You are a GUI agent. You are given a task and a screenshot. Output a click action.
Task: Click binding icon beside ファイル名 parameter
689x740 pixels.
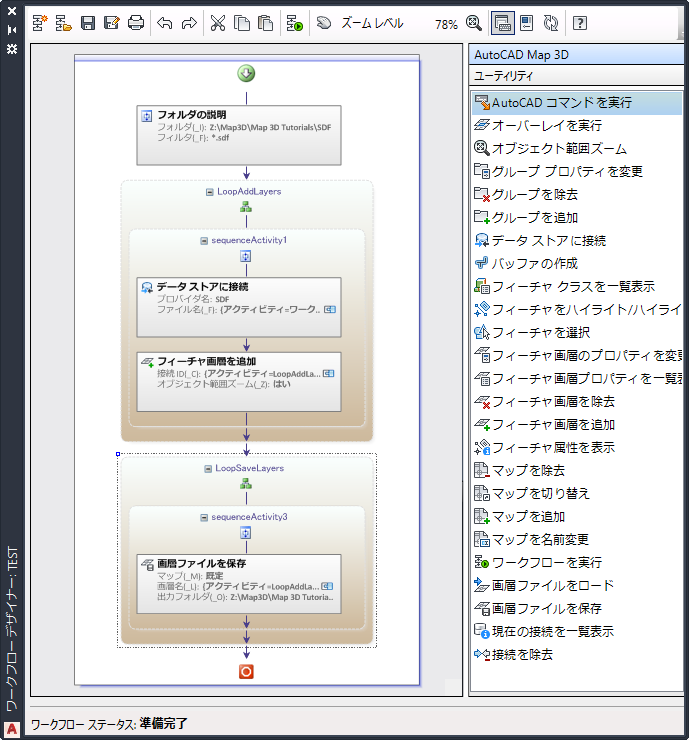point(330,310)
